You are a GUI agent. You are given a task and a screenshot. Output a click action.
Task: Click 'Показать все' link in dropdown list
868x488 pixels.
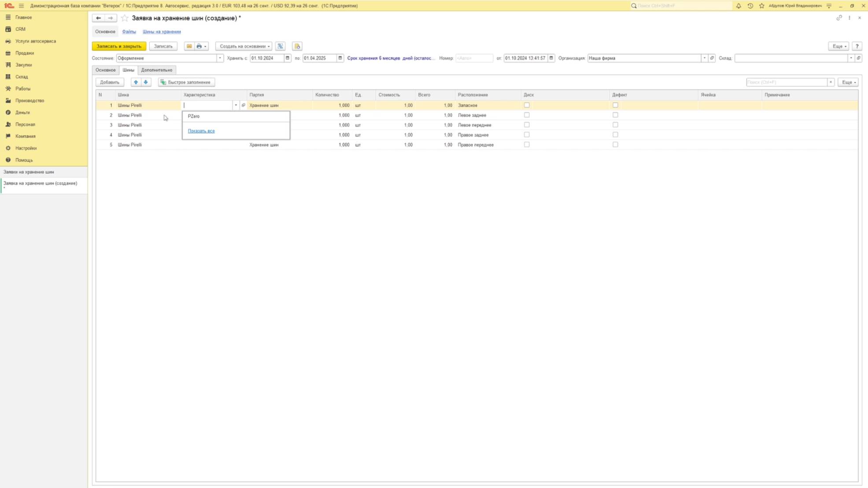tap(201, 131)
